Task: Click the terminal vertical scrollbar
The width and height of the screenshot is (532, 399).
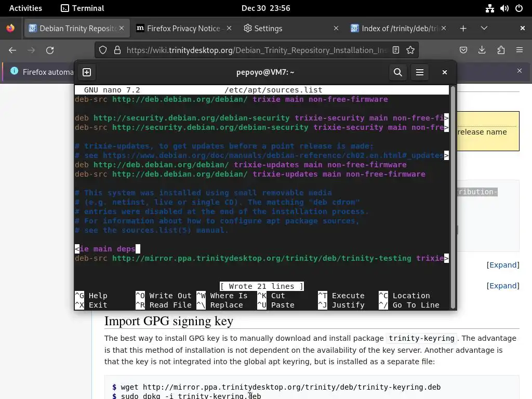Action: point(453,197)
